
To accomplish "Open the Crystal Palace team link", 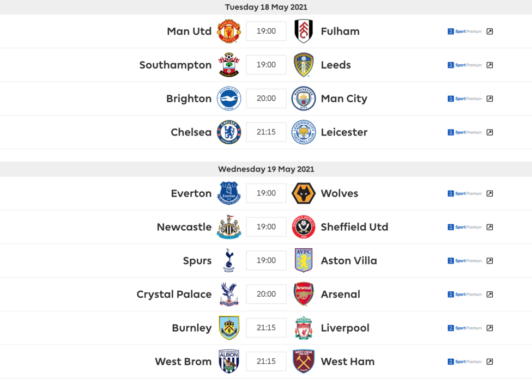I will click(x=174, y=295).
